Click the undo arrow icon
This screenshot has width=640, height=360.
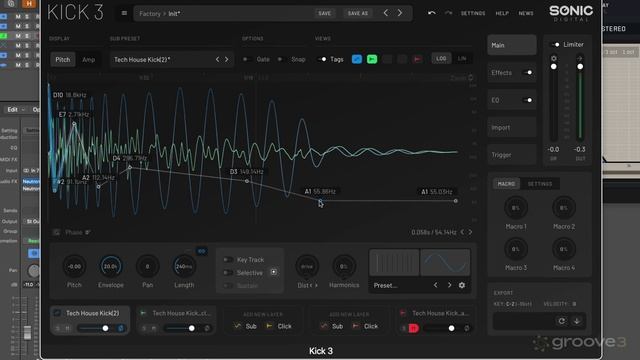coord(431,13)
